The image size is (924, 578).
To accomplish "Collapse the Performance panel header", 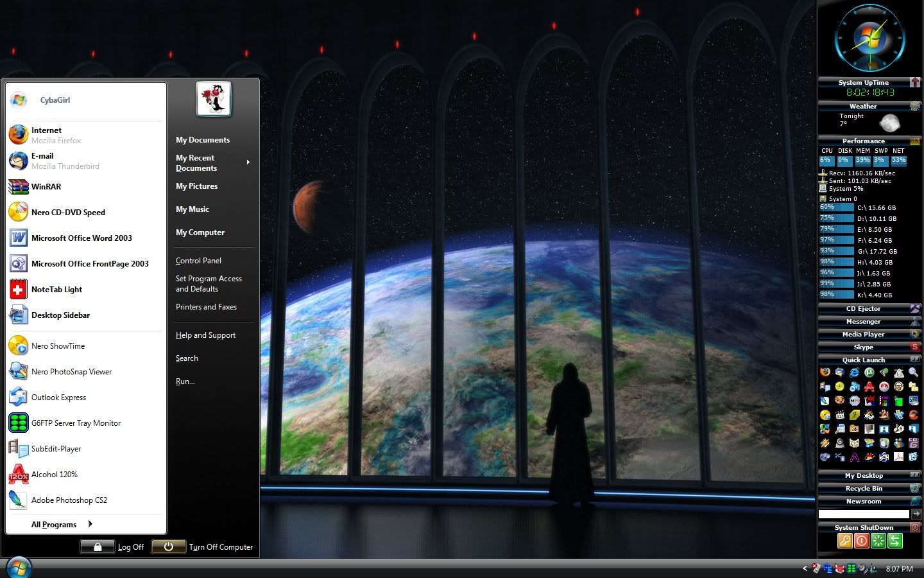I will click(x=870, y=141).
